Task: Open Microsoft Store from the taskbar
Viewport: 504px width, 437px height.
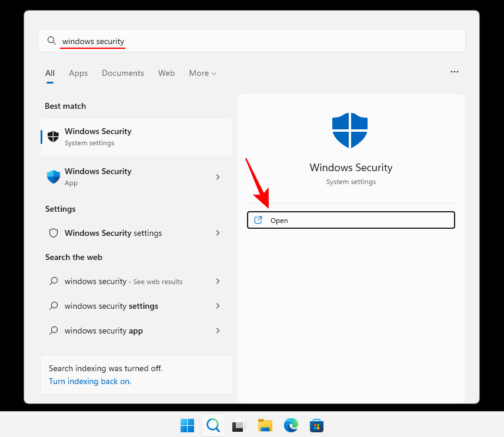Action: pyautogui.click(x=316, y=425)
